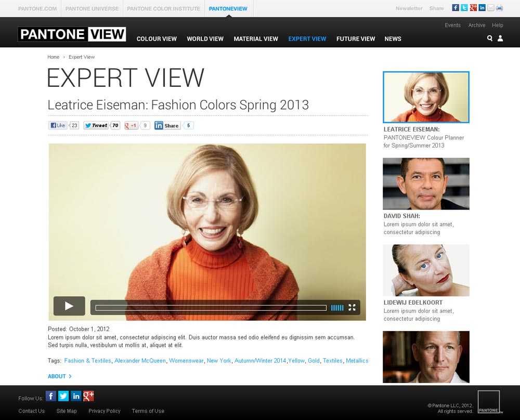Screen dimensions: 520x420
Task: Click the LIDEWIJ EDELKOORT name heading
Action: point(413,303)
